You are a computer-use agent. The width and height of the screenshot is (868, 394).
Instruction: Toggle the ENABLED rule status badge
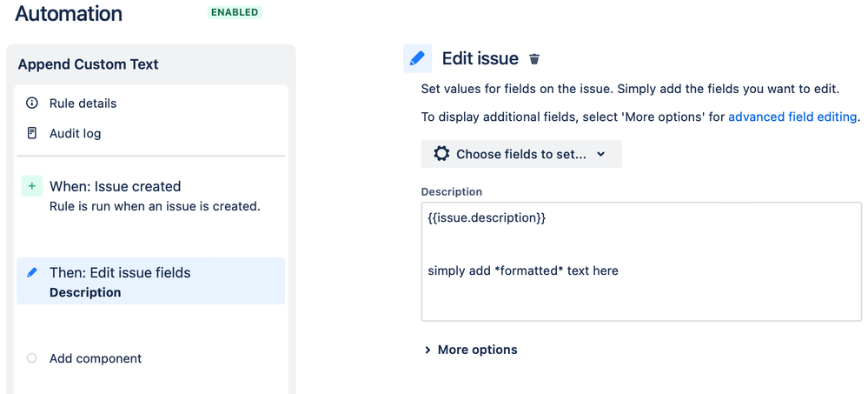pyautogui.click(x=235, y=13)
